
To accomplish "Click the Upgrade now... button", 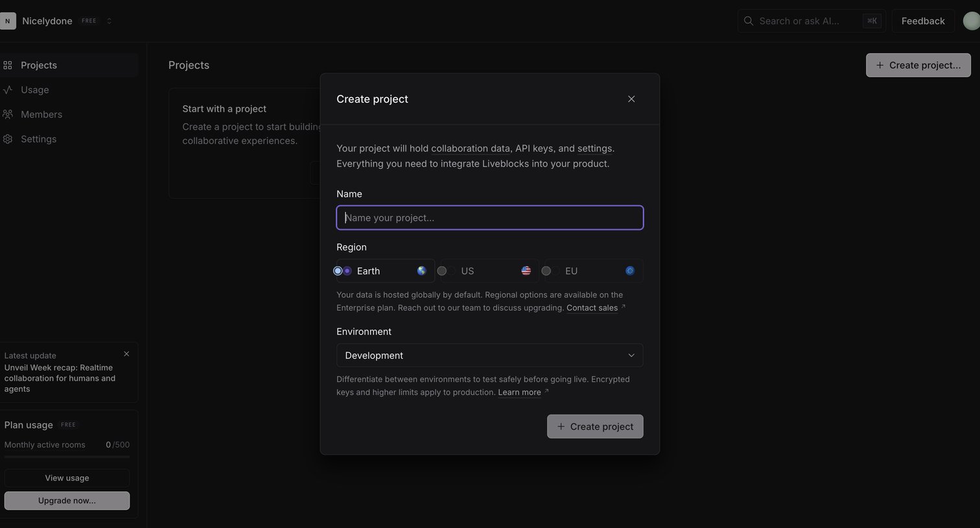I will point(67,501).
